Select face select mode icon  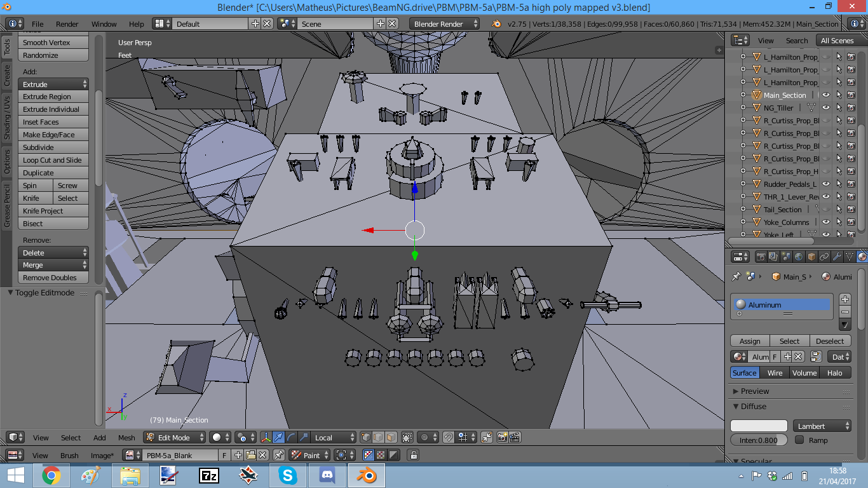(x=391, y=437)
